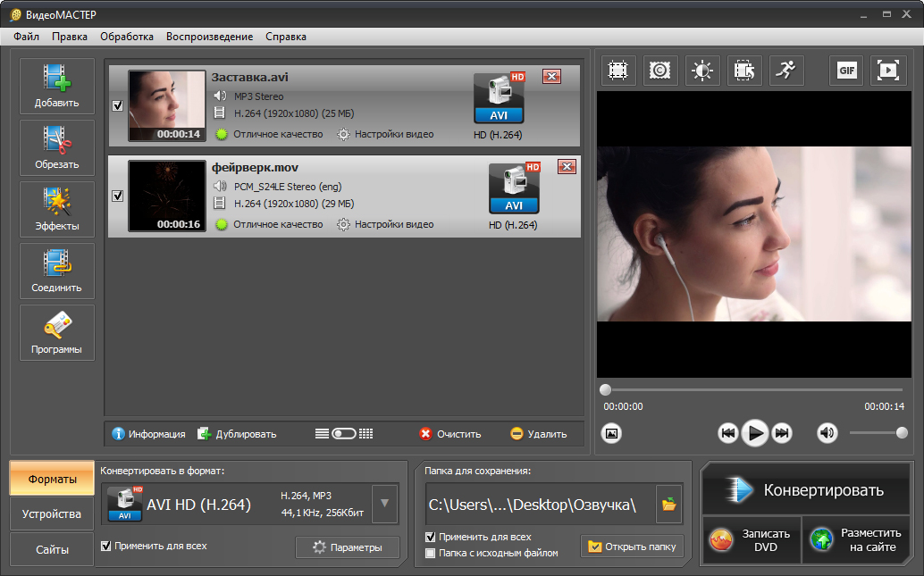Skip forward with next button

[782, 433]
